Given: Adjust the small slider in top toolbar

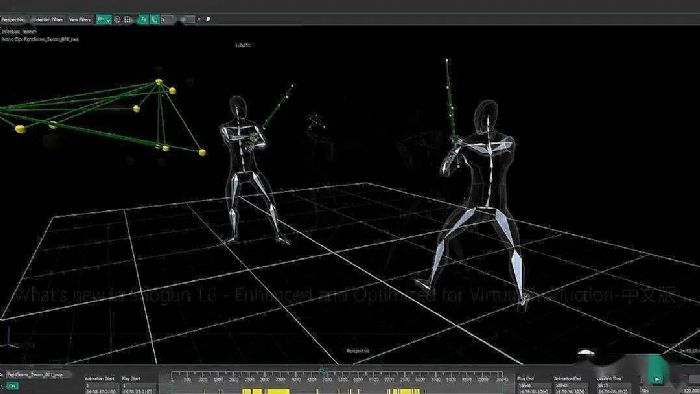Looking at the screenshot, I should [188, 20].
